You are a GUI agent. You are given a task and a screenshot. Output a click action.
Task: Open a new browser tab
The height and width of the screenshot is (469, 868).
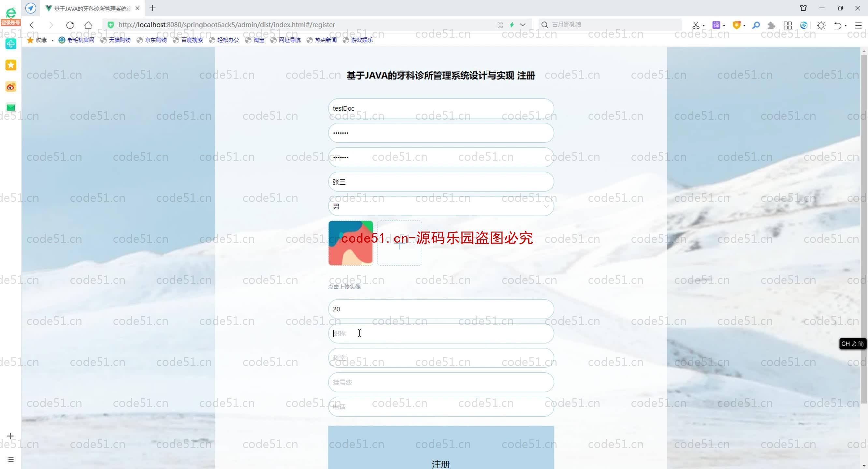click(x=152, y=8)
